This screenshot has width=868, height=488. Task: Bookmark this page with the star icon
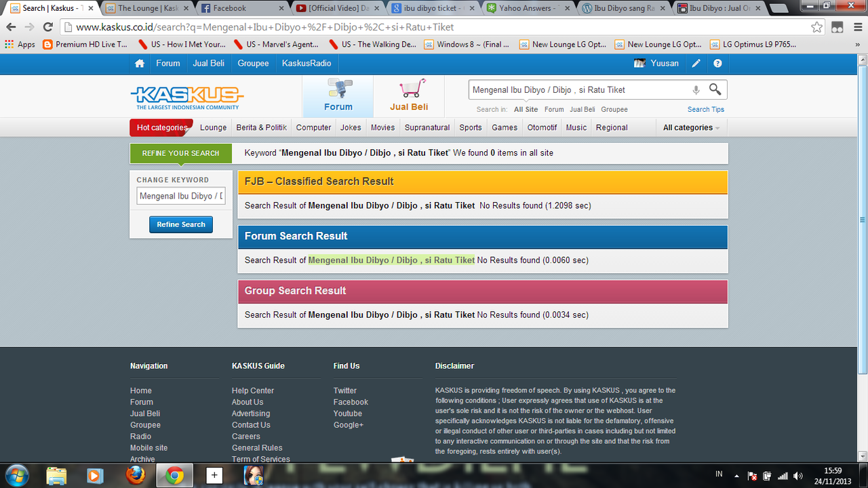pyautogui.click(x=817, y=27)
